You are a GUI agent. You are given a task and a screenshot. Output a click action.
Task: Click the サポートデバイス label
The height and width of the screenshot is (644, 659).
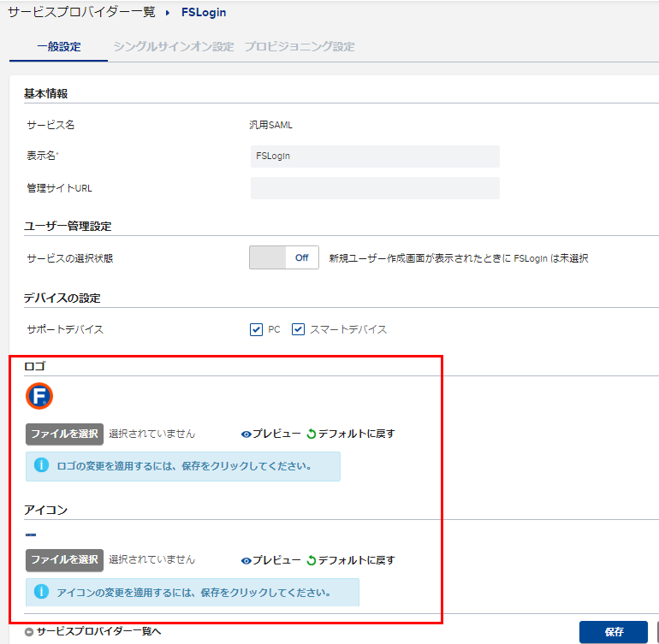tap(65, 330)
